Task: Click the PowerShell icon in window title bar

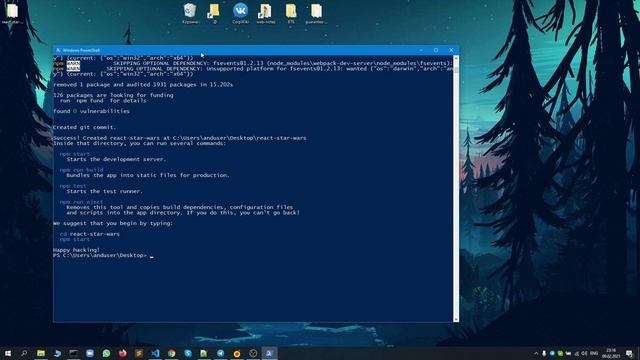Action: [58, 50]
